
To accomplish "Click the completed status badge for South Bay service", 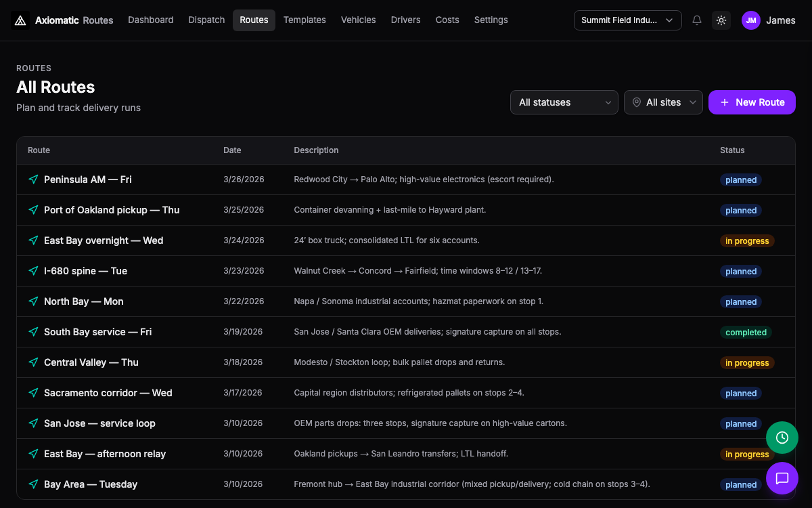I will [746, 333].
